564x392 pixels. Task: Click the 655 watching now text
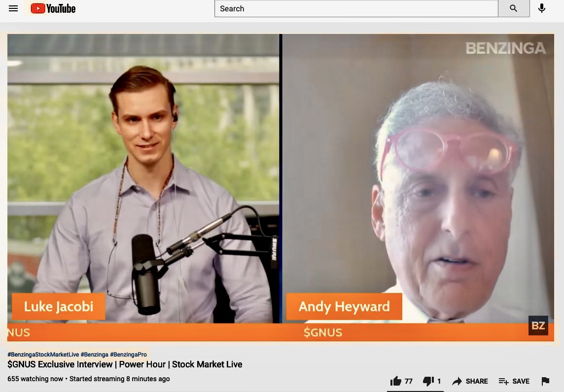pyautogui.click(x=35, y=379)
